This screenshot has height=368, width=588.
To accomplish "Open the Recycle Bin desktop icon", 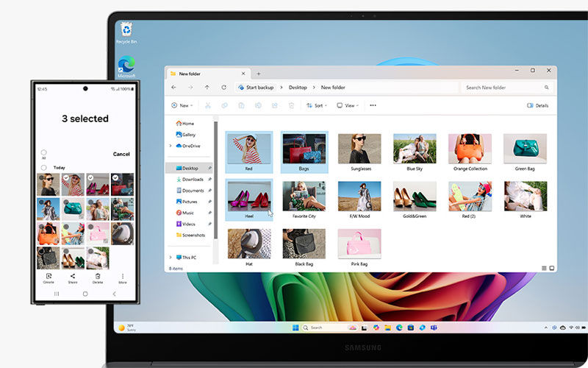I will point(126,30).
